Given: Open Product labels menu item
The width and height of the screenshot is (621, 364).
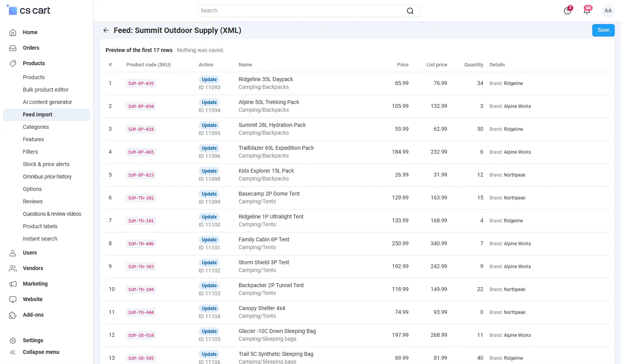Looking at the screenshot, I should point(40,226).
